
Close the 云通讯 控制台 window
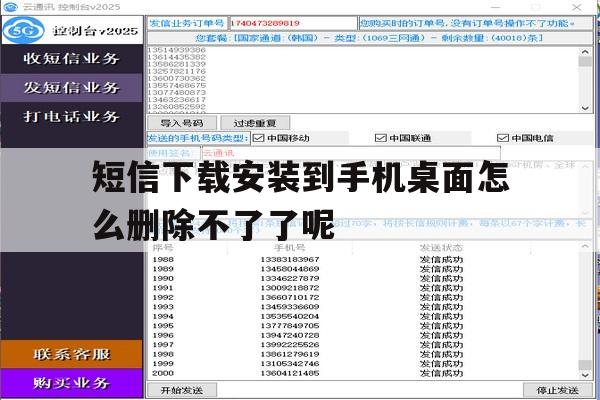577,7
